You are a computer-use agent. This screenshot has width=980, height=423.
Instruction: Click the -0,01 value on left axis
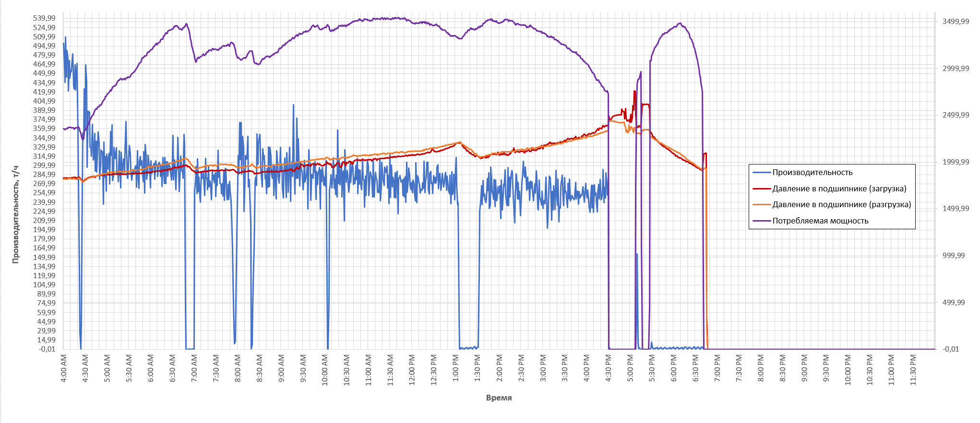pyautogui.click(x=47, y=349)
